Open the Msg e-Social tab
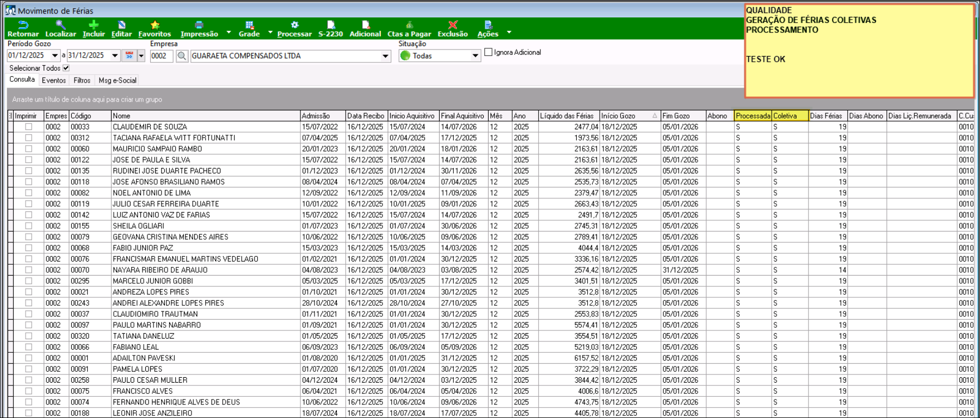Image resolution: width=980 pixels, height=418 pixels. [x=118, y=80]
